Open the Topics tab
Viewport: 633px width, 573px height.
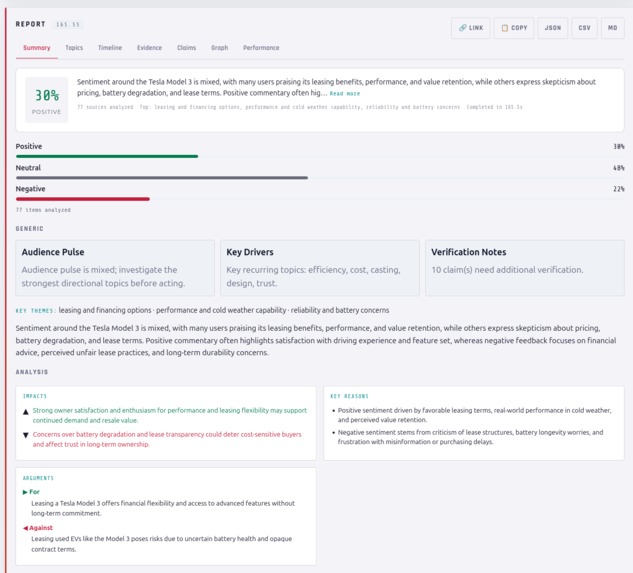(74, 48)
